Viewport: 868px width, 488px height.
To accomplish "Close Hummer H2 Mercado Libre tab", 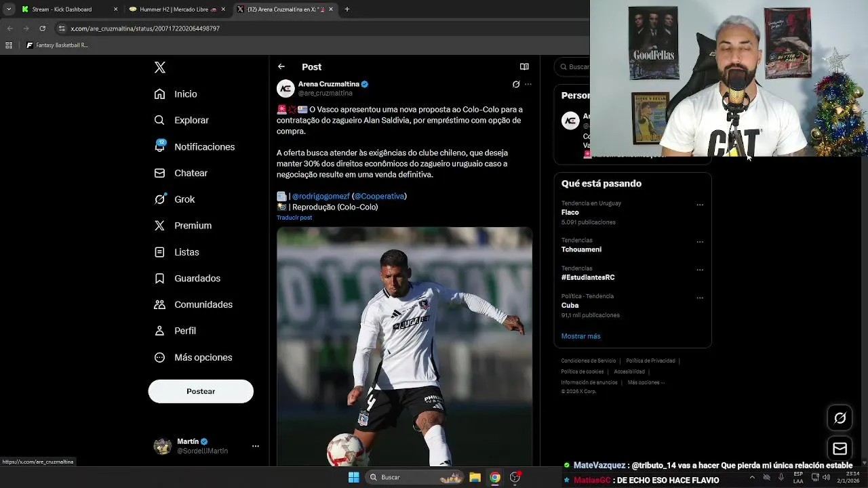I will pos(223,9).
